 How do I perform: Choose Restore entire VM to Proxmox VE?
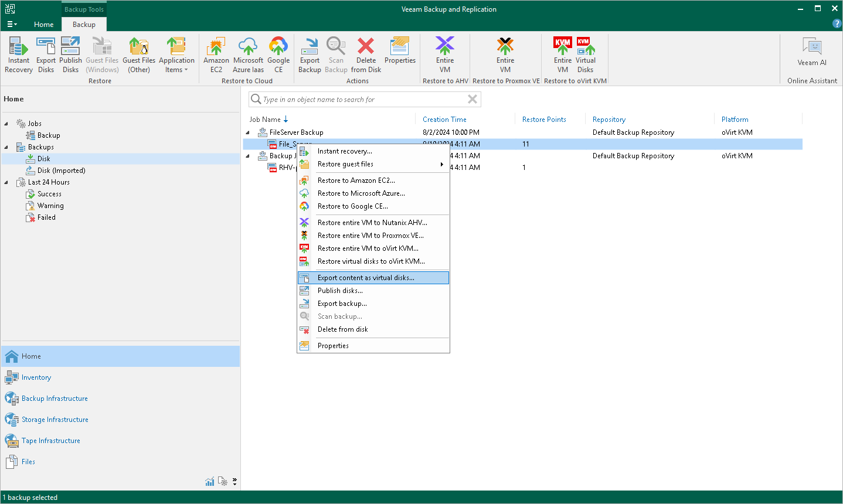(373, 236)
